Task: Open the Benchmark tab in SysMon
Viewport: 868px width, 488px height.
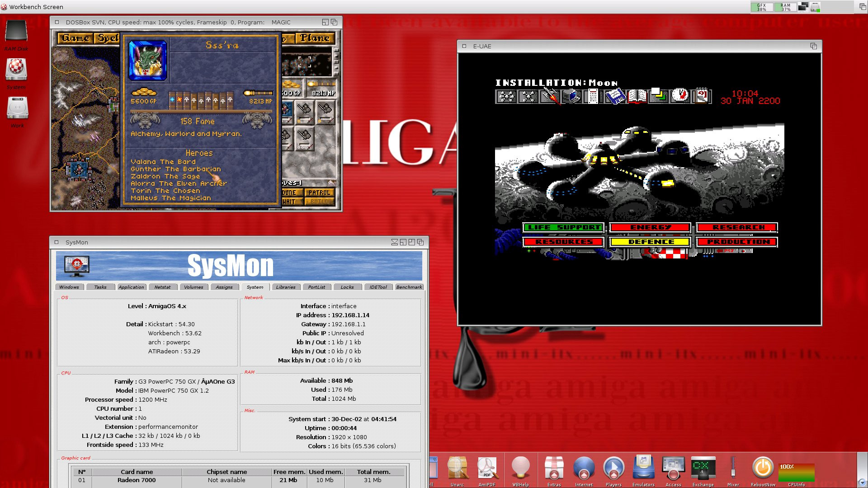Action: point(409,287)
